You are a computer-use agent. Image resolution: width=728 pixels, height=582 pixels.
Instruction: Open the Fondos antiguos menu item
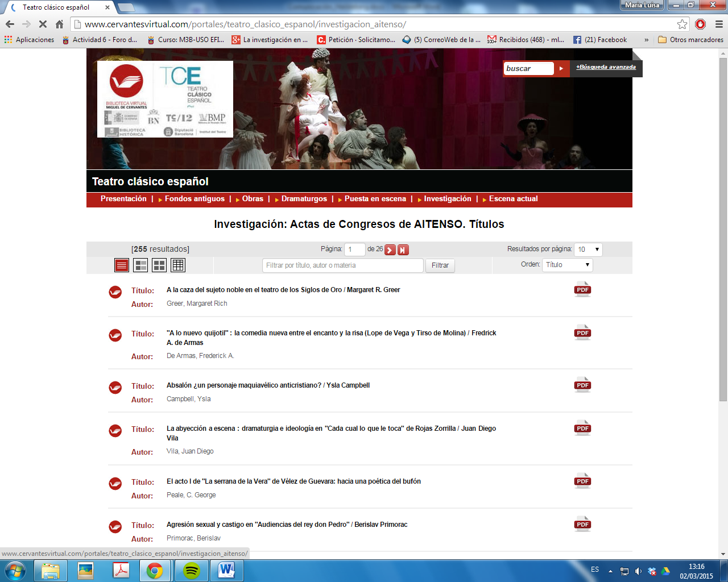coord(195,199)
